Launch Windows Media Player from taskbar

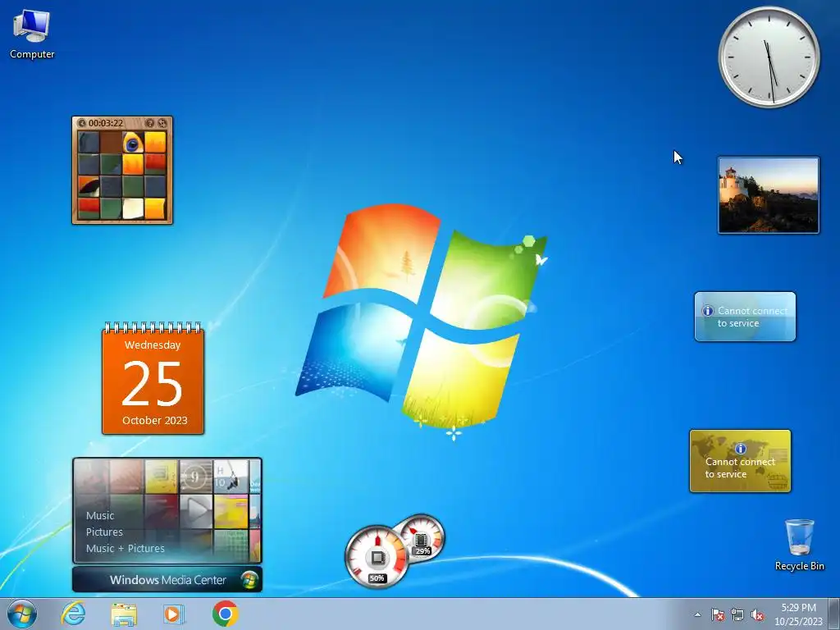click(174, 614)
